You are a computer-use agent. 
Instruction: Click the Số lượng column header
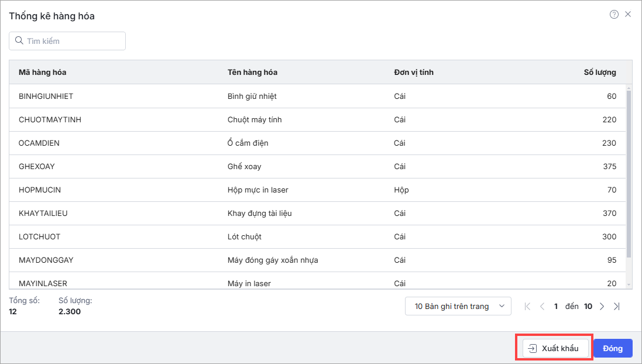[600, 72]
